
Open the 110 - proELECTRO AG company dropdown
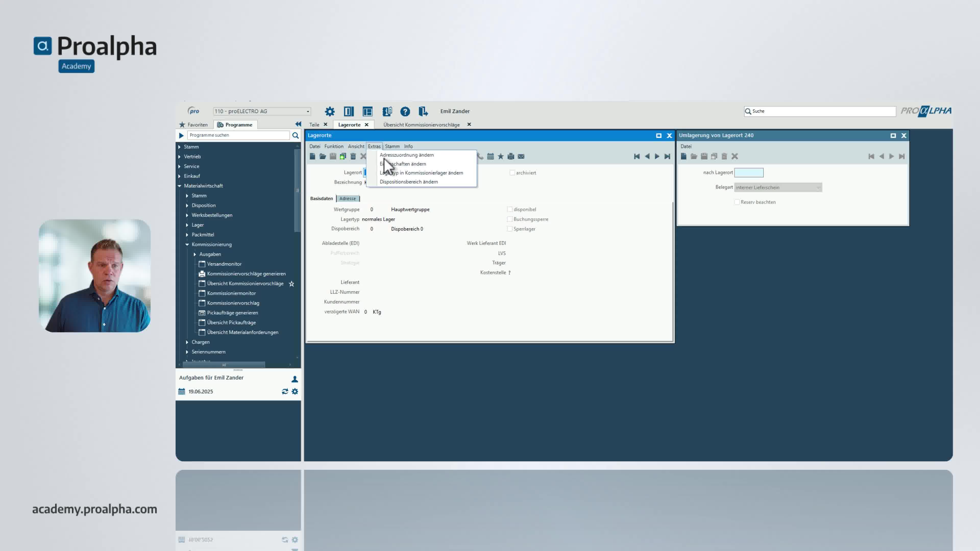[308, 111]
